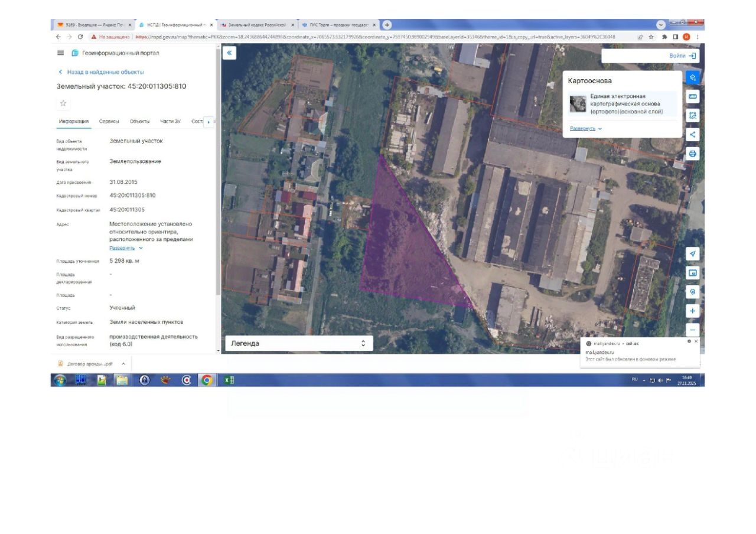The width and height of the screenshot is (756, 534).
Task: Expand the Легенда panel
Action: [x=299, y=343]
